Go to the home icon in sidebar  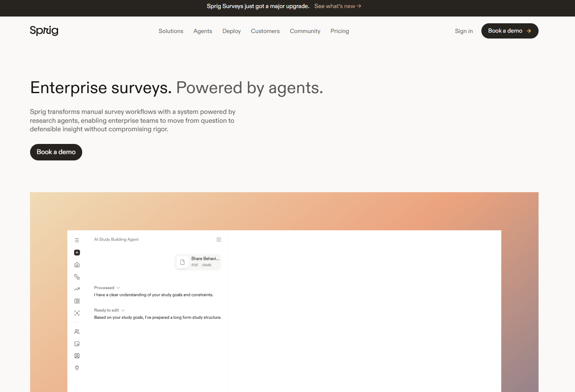[x=77, y=265]
